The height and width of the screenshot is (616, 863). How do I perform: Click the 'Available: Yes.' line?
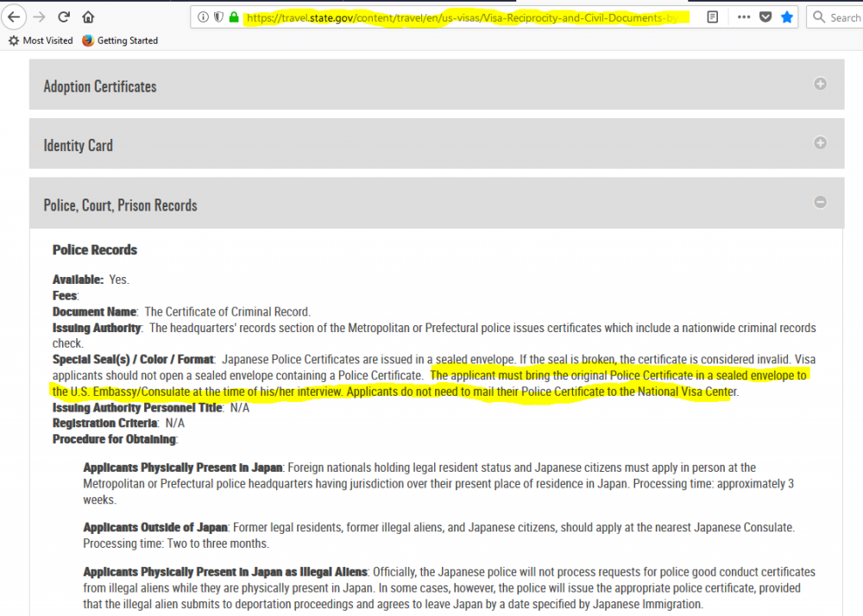(x=91, y=280)
